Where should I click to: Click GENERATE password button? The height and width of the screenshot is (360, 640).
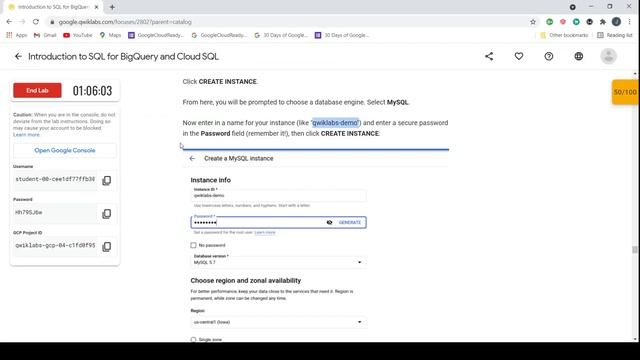pos(350,222)
